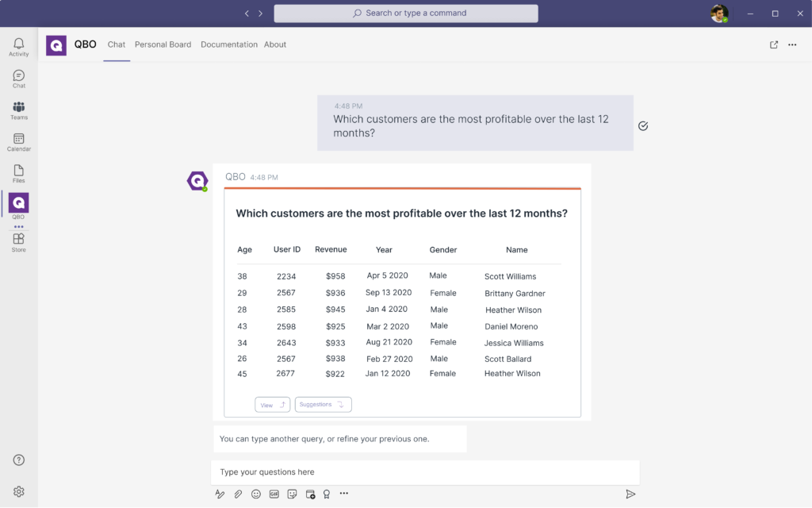Open the sticker picker icon
Viewport: 812px width, 508px height.
(x=292, y=494)
